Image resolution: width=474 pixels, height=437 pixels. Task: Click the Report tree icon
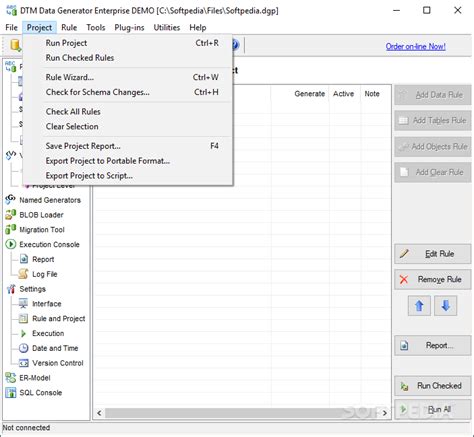(24, 259)
